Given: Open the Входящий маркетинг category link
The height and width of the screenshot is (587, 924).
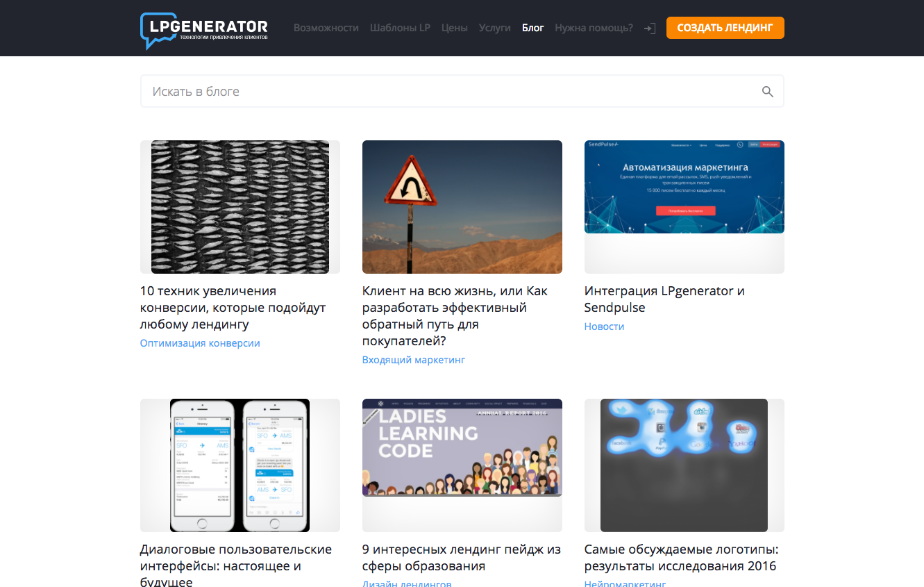Looking at the screenshot, I should point(414,360).
